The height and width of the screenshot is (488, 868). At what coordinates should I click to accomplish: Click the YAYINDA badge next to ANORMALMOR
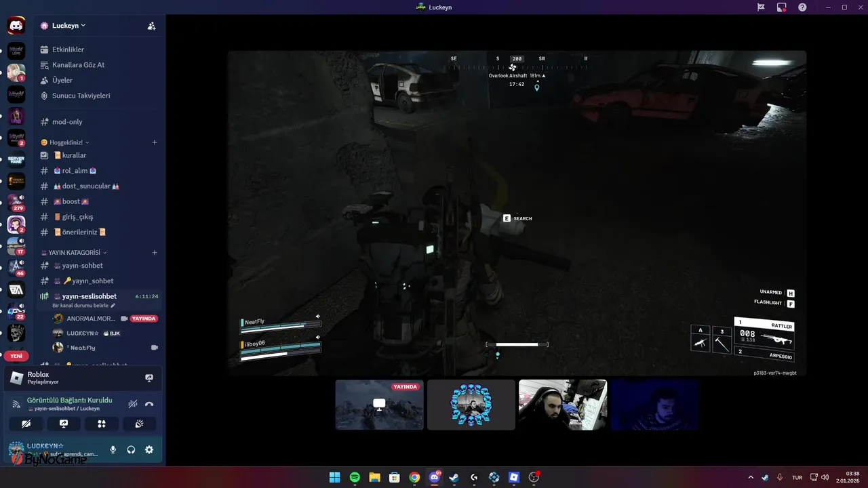144,319
